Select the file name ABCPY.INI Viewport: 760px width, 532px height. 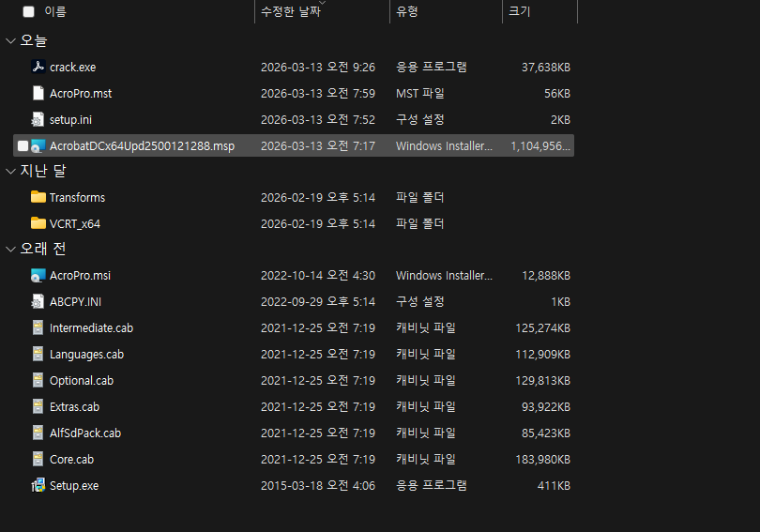click(x=76, y=302)
